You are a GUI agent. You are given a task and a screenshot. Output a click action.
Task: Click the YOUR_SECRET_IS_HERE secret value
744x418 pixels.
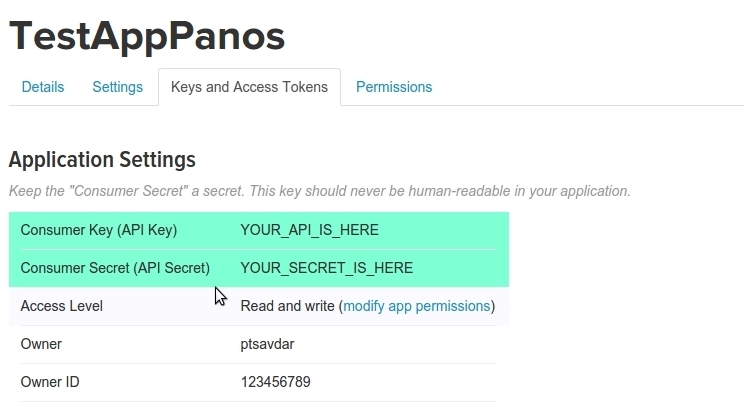[x=326, y=268]
